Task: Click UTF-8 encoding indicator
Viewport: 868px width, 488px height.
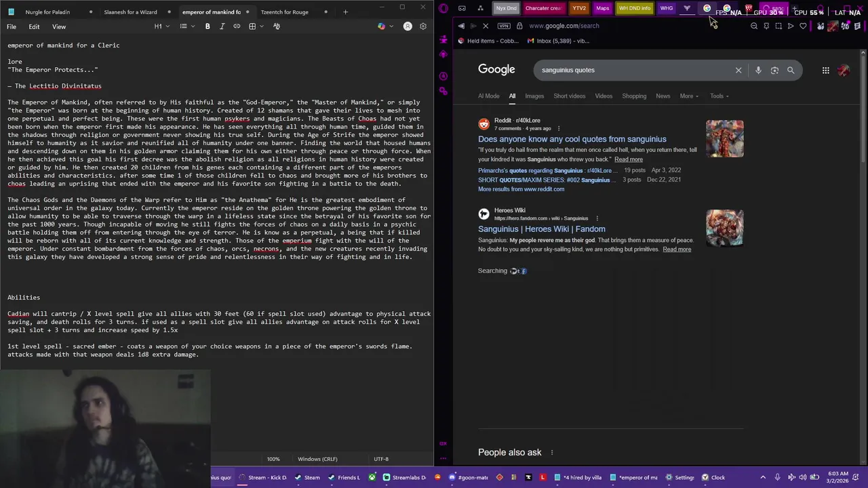Action: click(381, 459)
